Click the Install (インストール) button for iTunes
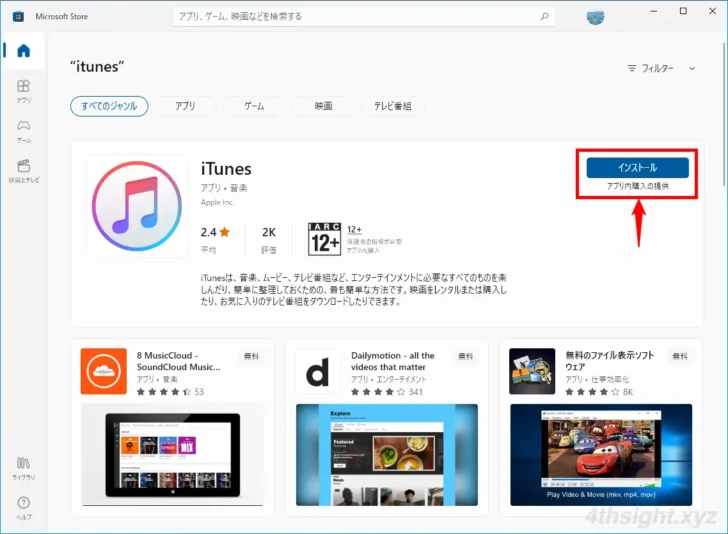 coord(637,168)
